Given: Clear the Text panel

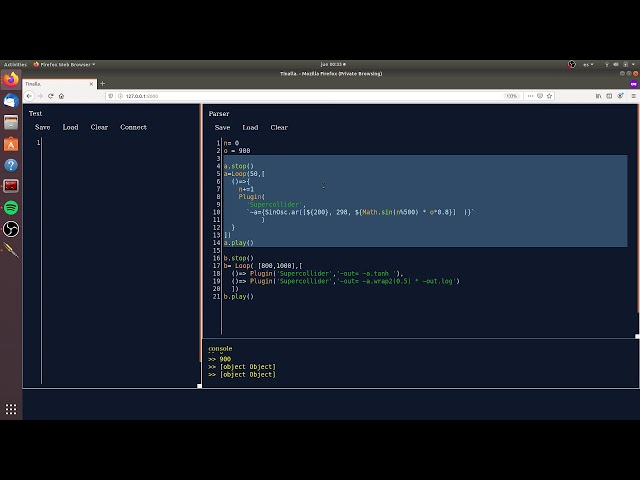Looking at the screenshot, I should point(99,127).
